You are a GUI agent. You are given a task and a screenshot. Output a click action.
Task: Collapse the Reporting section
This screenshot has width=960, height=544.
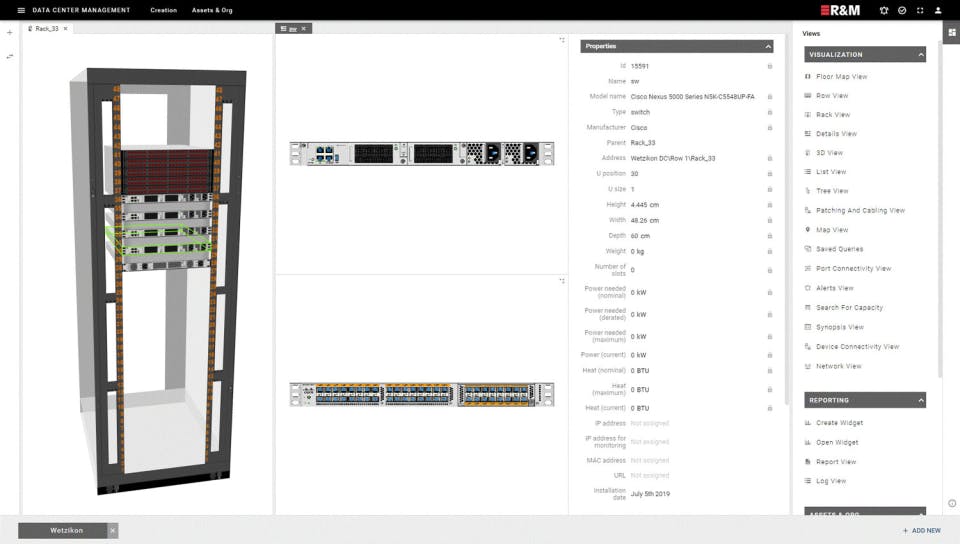tap(921, 400)
